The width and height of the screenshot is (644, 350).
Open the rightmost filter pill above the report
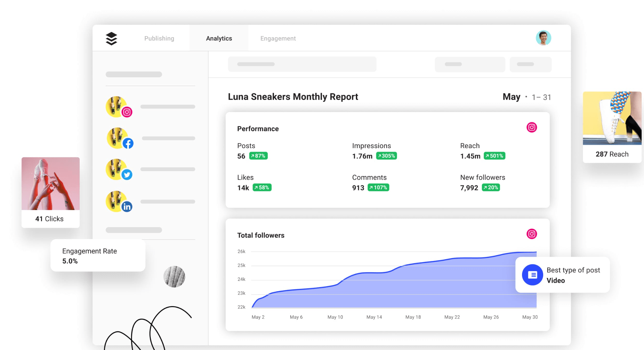[530, 64]
